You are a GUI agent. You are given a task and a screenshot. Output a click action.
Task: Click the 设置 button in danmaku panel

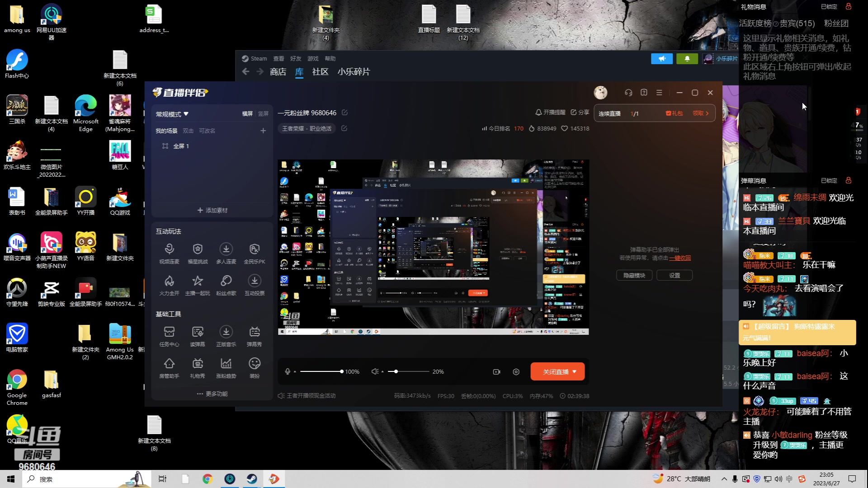point(675,275)
